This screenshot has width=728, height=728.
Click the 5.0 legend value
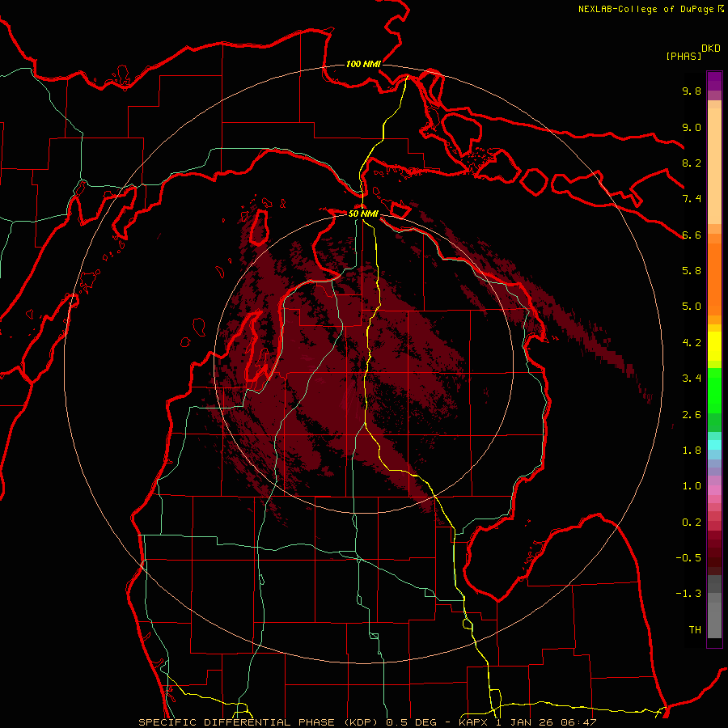692,307
